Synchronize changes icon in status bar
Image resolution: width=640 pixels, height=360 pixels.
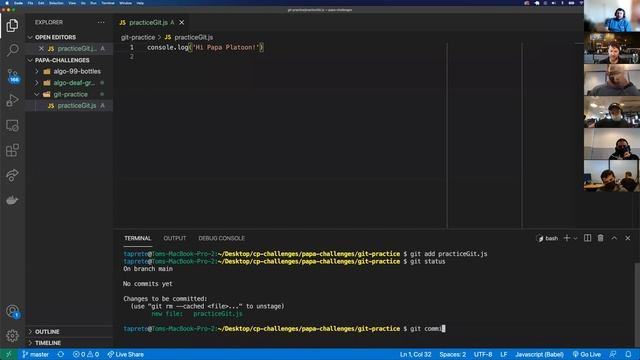(x=61, y=354)
